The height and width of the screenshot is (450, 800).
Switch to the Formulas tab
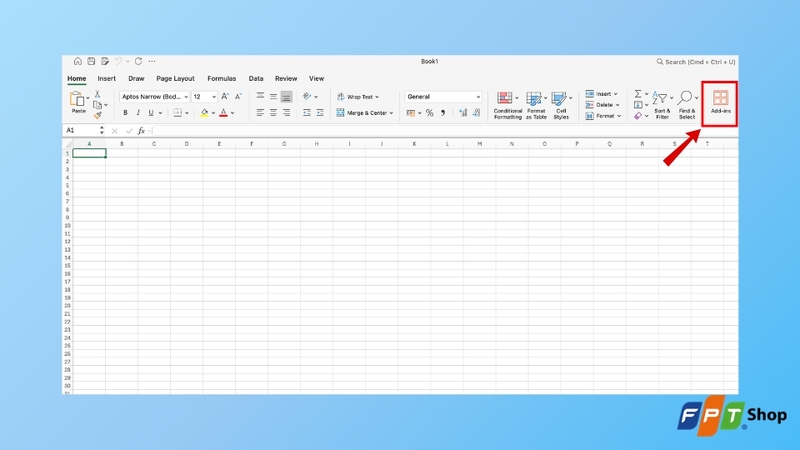221,79
